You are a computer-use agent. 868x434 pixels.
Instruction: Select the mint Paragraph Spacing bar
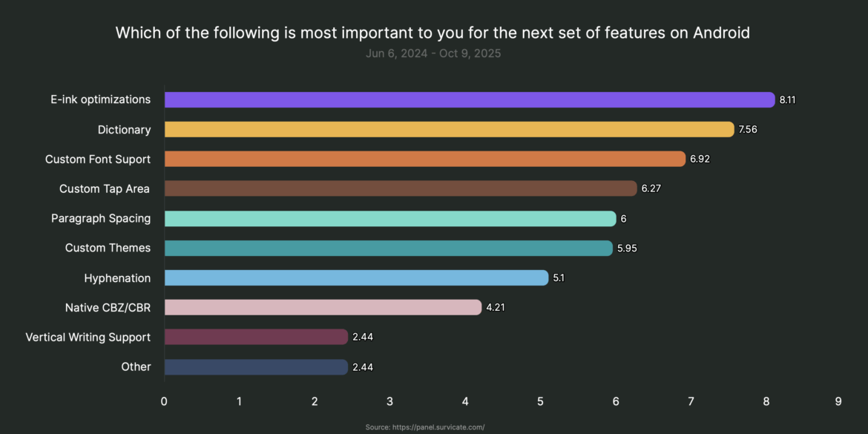point(390,218)
